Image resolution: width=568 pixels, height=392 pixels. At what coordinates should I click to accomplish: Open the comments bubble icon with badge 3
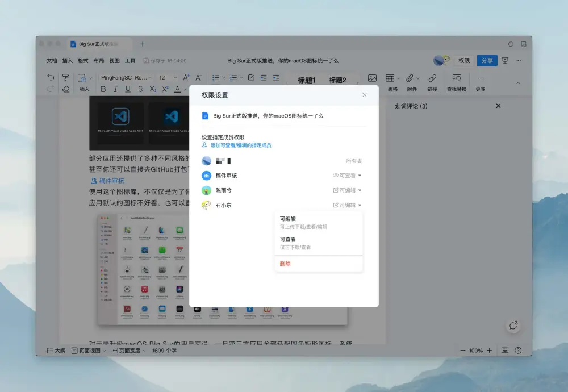(513, 326)
